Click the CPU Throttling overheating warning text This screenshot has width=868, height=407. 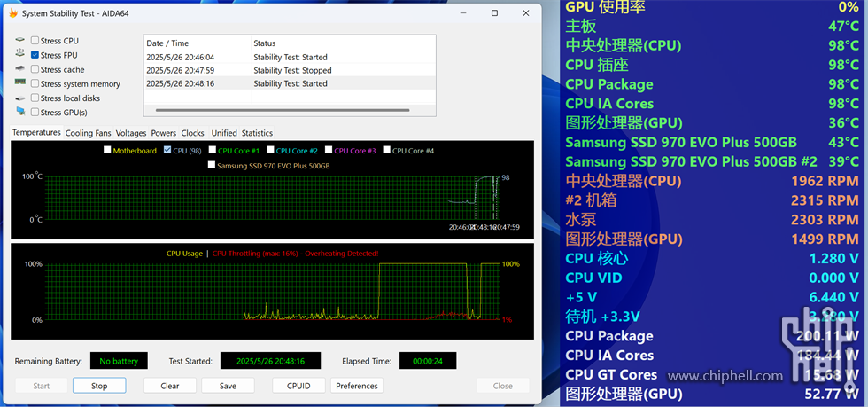click(296, 254)
